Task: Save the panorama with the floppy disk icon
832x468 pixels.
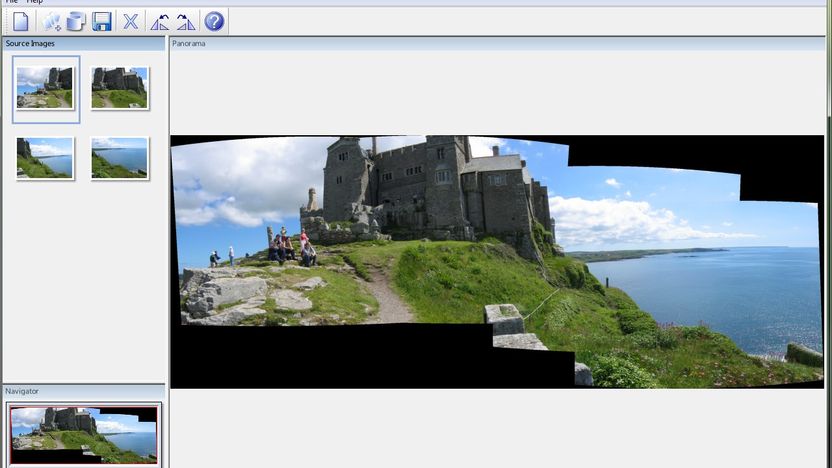Action: point(101,22)
